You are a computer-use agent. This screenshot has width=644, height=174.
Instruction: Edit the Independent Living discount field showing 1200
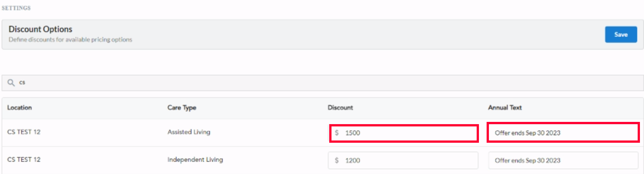tap(403, 160)
